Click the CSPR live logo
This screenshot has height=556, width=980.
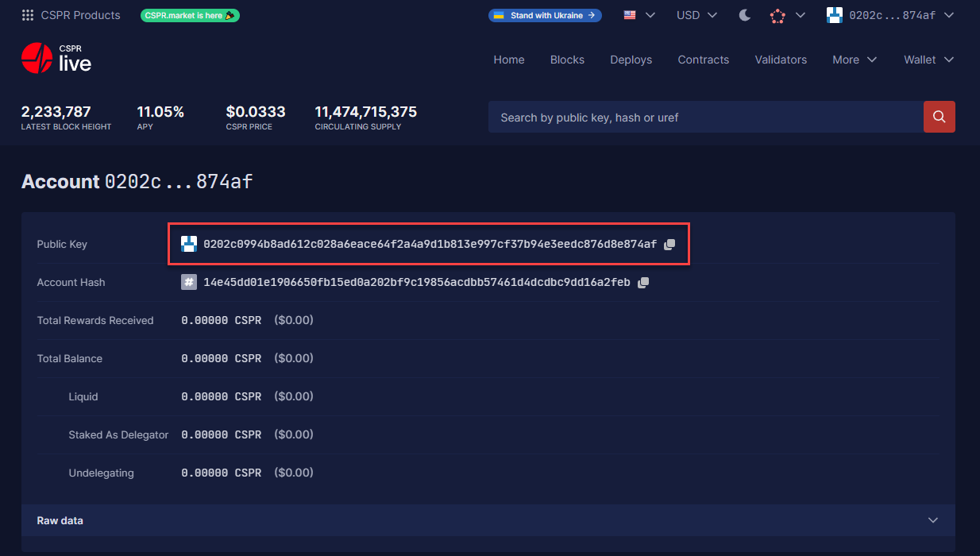coord(56,58)
